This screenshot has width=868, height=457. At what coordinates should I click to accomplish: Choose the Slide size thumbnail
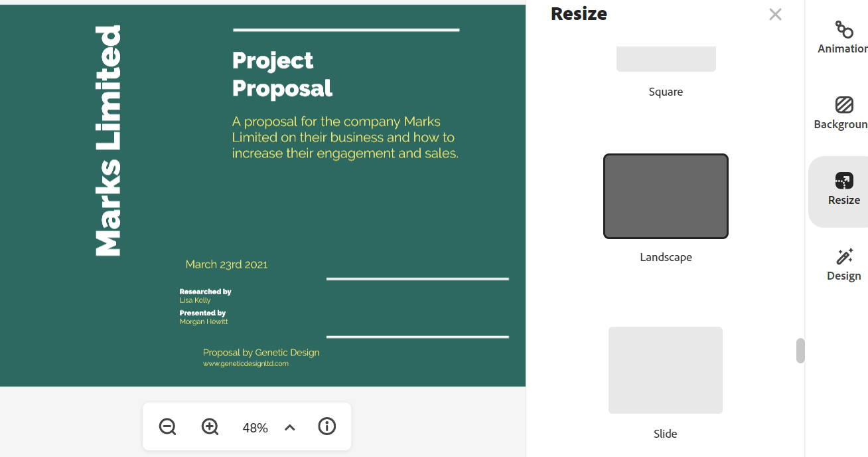(665, 370)
